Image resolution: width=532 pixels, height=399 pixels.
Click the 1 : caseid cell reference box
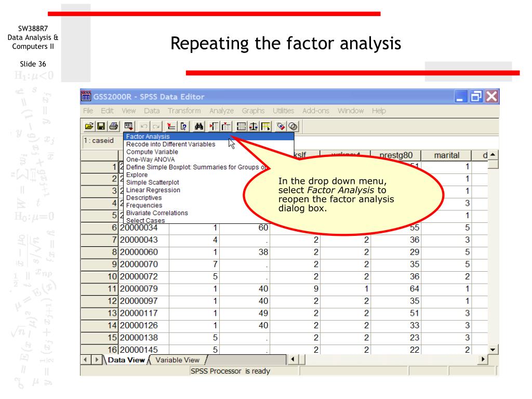click(102, 141)
